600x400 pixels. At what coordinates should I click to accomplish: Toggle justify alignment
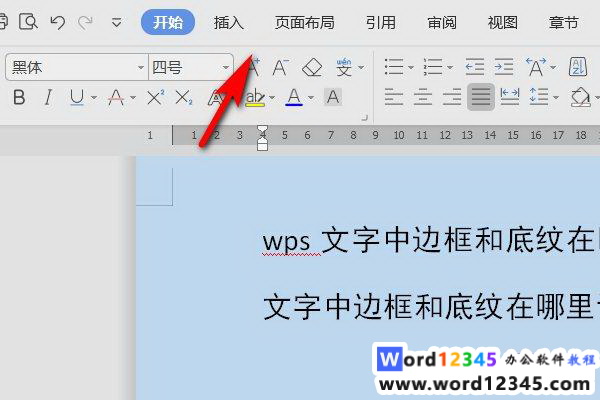481,97
